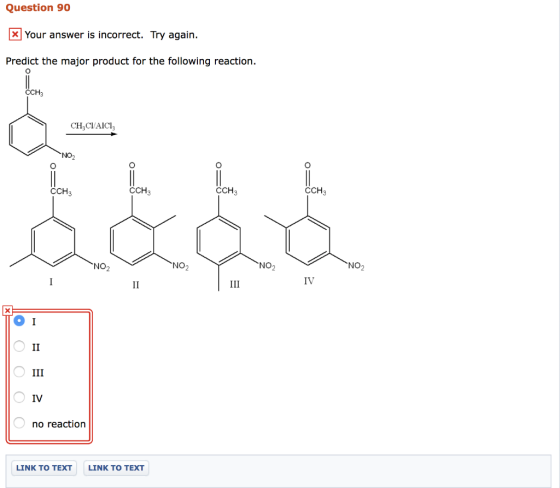This screenshot has width=560, height=488.
Task: Click the red X icon beside incorrect message
Action: 15,35
